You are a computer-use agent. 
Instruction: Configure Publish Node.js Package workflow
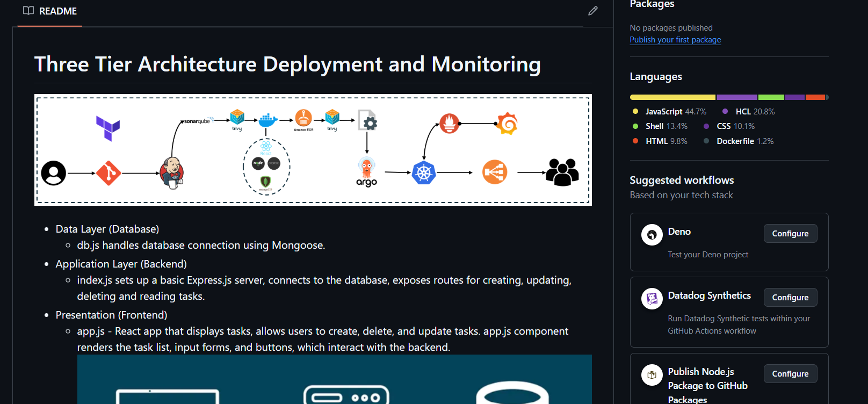[x=790, y=374]
